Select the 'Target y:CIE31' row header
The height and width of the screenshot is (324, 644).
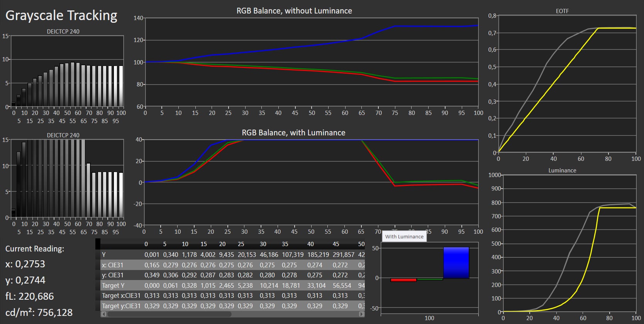pyautogui.click(x=121, y=306)
